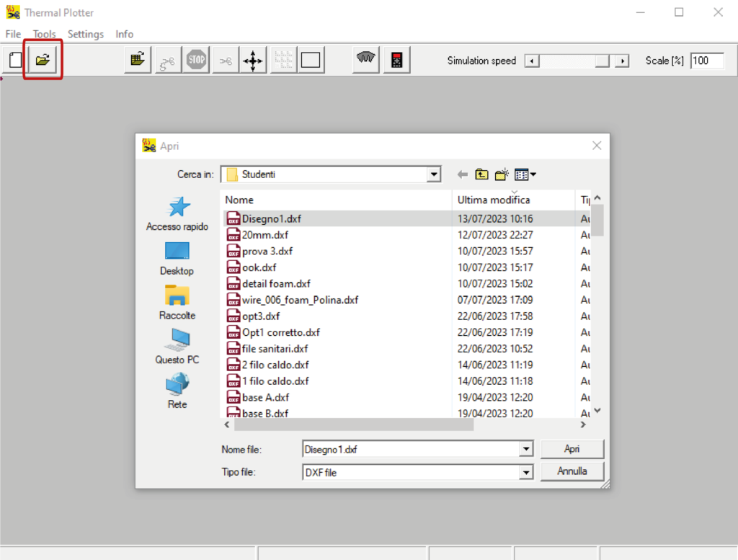Viewport: 738px width, 560px height.
Task: Click the Annulla button
Action: pos(572,471)
